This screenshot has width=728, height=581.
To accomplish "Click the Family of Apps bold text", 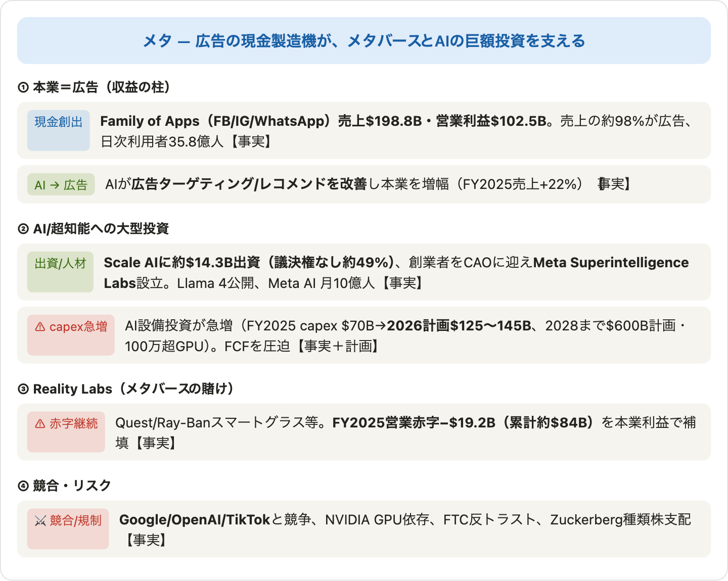I will [150, 121].
